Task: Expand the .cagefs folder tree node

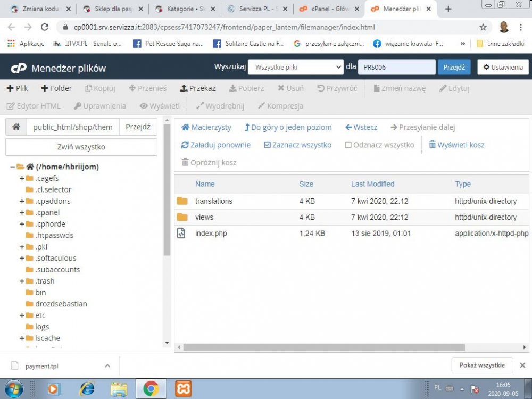Action: tap(22, 178)
